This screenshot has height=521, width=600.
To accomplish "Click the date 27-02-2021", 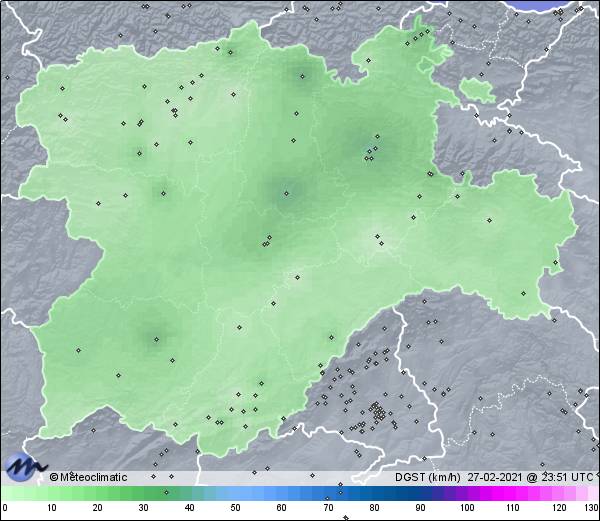I will pos(495,477).
